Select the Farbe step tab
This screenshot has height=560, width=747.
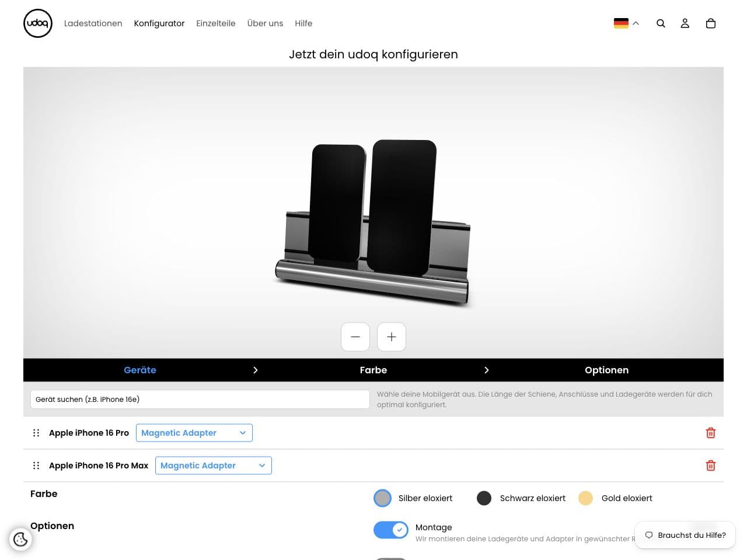(373, 370)
